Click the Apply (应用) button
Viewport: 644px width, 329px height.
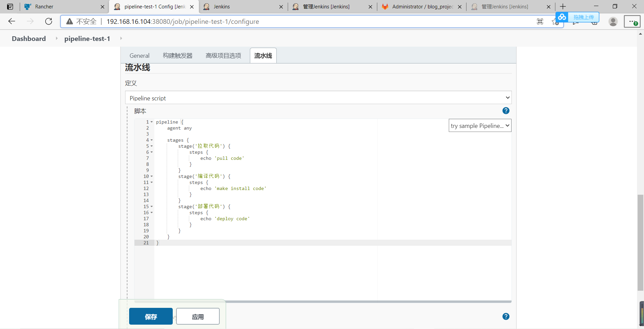(x=198, y=316)
